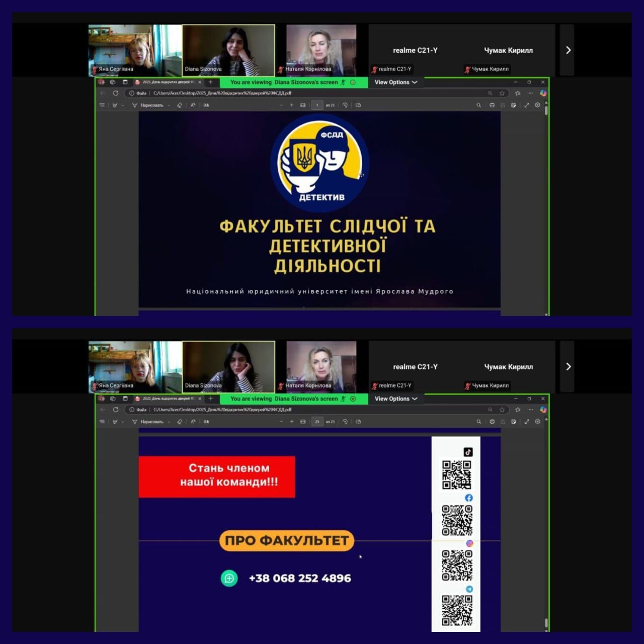Screen dimensions: 644x644
Task: Add favorite star in browser above page-25 PDF
Action: click(502, 410)
